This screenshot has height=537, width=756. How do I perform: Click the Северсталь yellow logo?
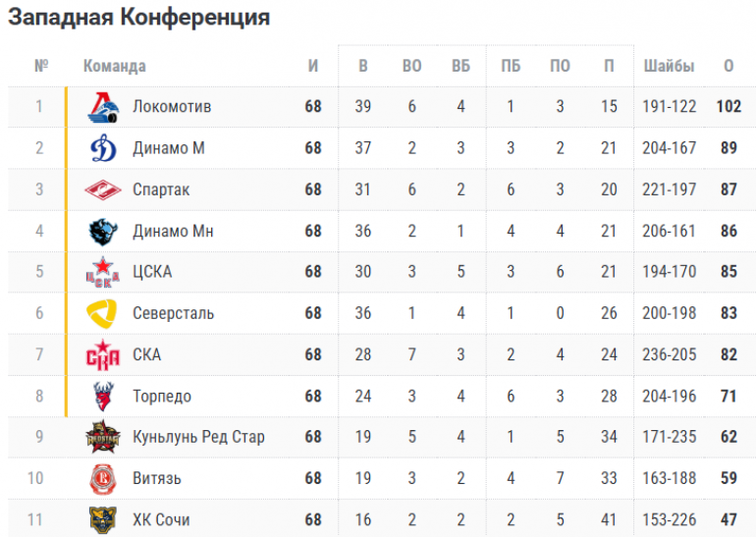coord(102,313)
